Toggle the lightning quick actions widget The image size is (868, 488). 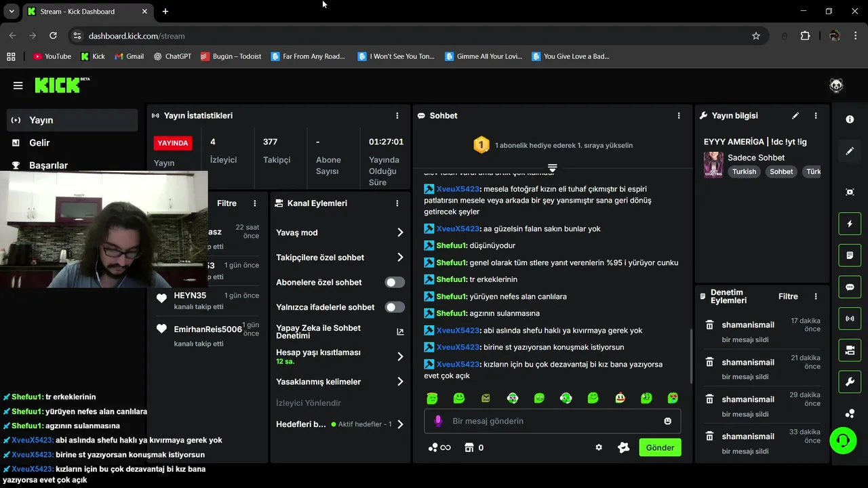850,224
